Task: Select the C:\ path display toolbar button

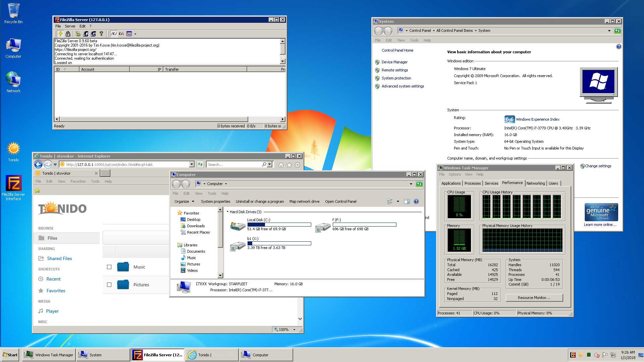Action: coord(121,34)
